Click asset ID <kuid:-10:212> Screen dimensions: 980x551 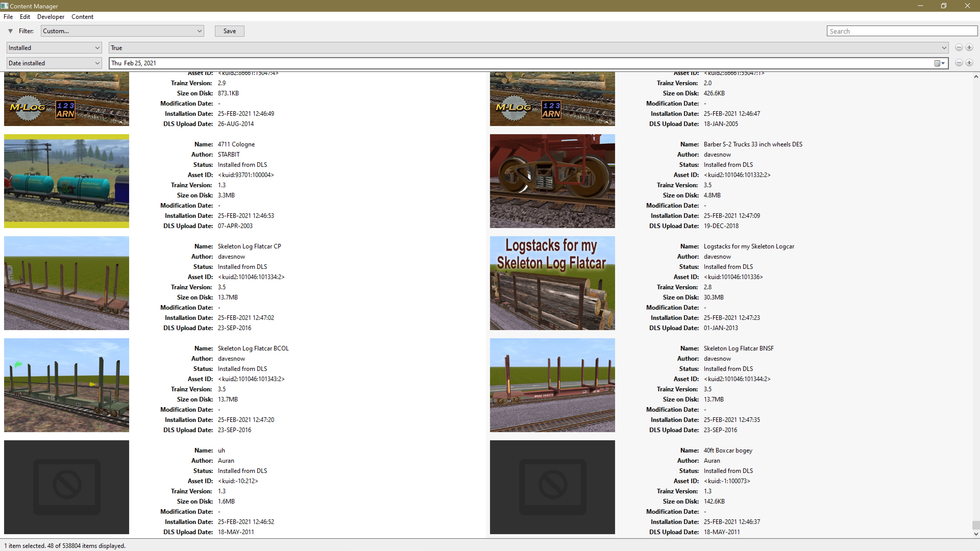[238, 481]
